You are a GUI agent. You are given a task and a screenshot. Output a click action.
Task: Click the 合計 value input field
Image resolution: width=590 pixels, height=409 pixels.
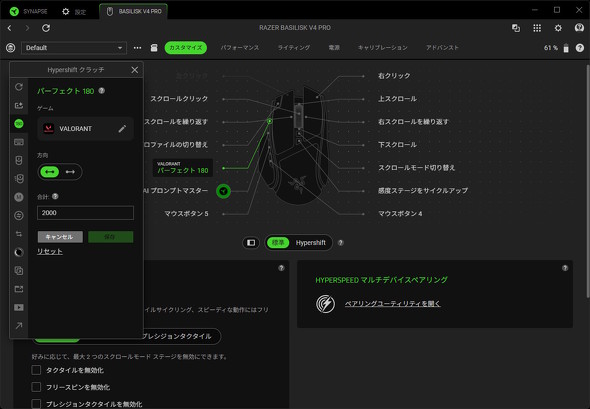tap(85, 213)
